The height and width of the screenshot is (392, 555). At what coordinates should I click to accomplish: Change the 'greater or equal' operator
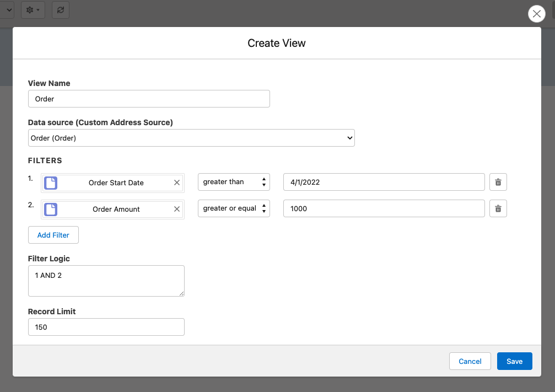click(234, 208)
